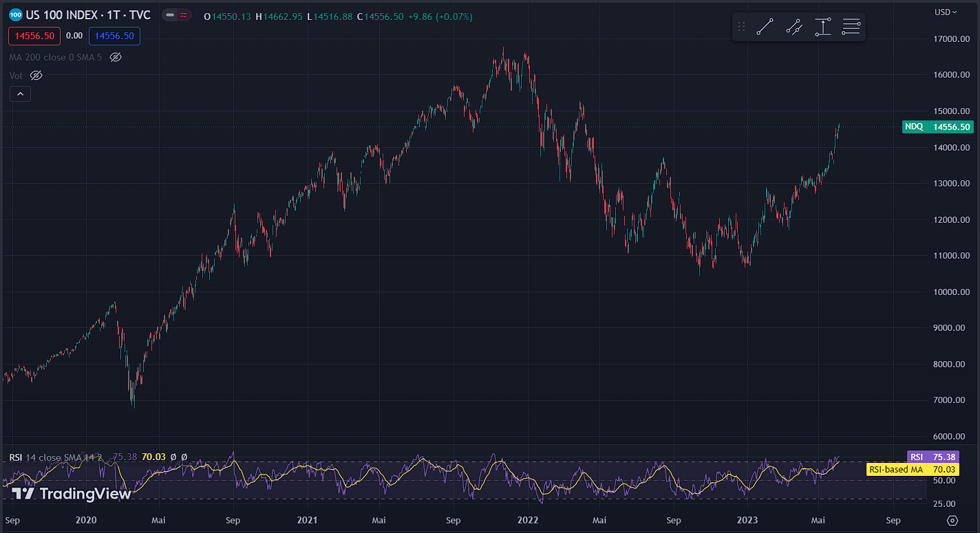This screenshot has height=533, width=980.
Task: Select the RSI 14 close indicator legend
Action: click(55, 457)
